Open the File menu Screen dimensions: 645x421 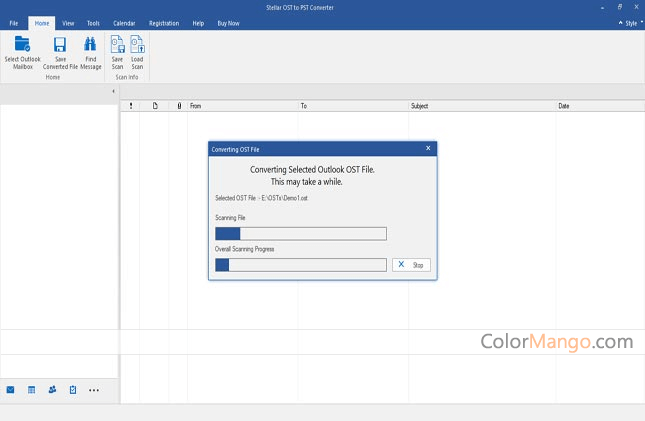point(14,23)
